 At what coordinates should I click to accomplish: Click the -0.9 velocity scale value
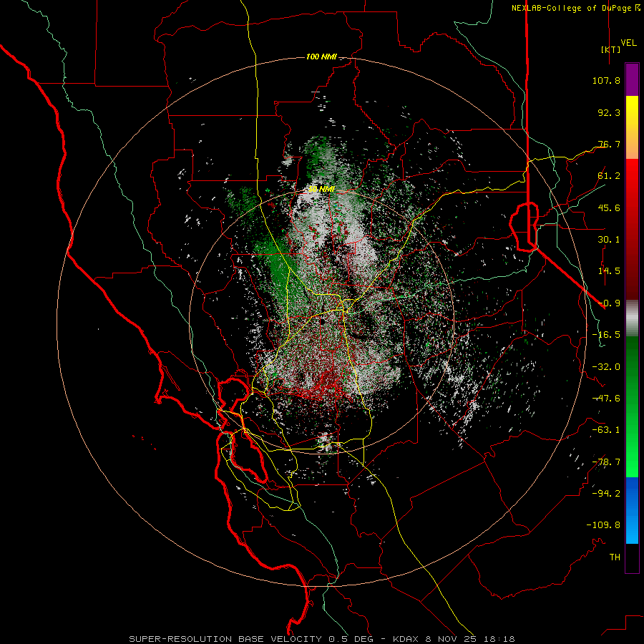point(609,303)
